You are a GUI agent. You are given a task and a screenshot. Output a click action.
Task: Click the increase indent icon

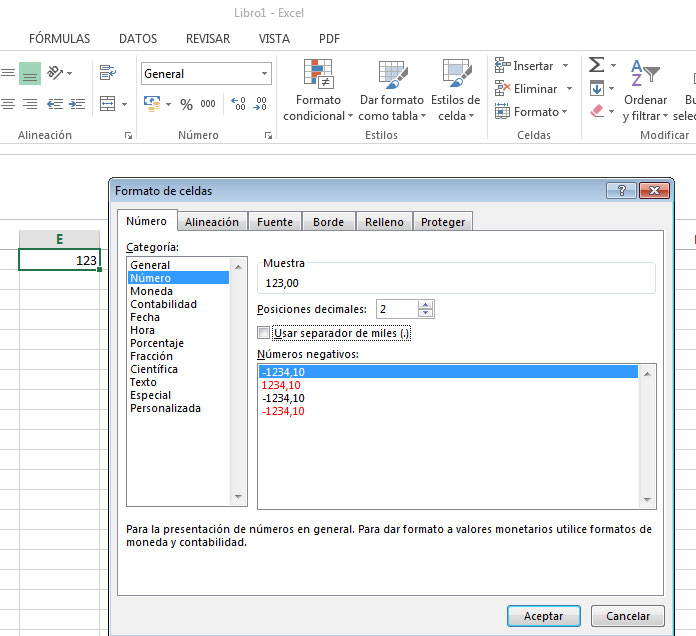[77, 104]
